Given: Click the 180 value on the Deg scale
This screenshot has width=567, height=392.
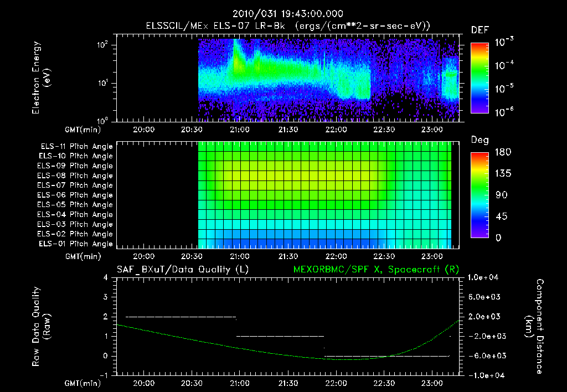Looking at the screenshot, I should point(503,152).
